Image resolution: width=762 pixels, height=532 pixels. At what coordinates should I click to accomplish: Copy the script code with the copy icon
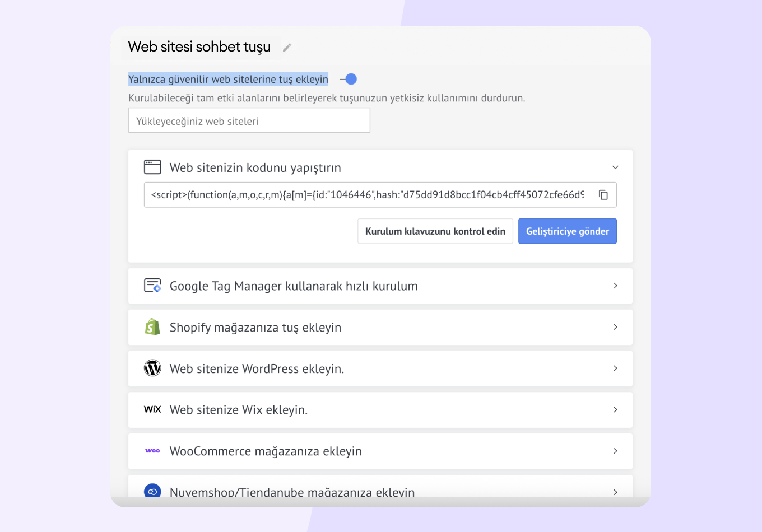point(603,195)
